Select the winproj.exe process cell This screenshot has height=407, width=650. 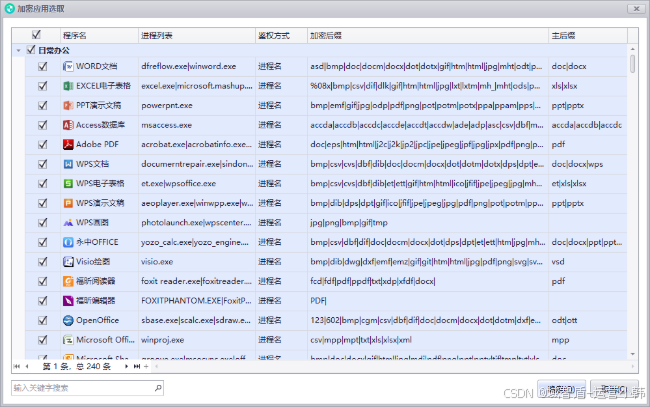tap(197, 340)
